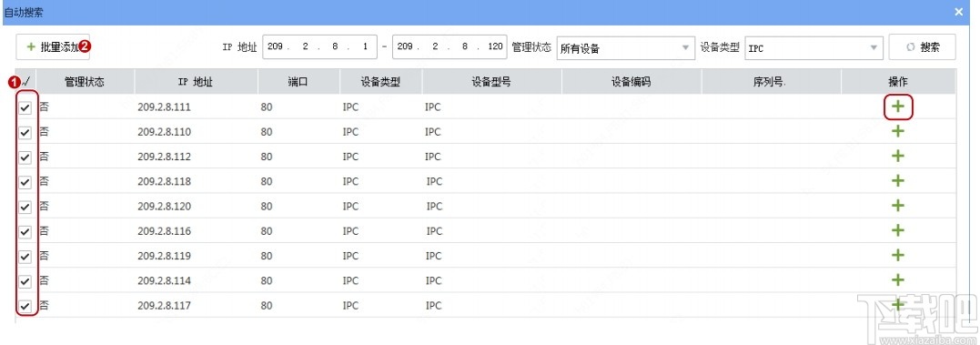Viewport: 980px width, 345px height.
Task: Add device 209.2.8.112 with its plus icon
Action: pos(897,156)
